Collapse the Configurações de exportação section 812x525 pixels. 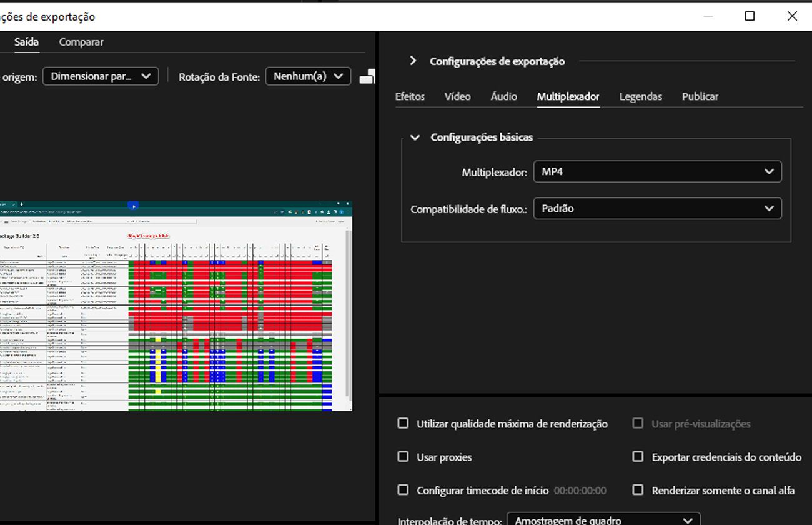tap(413, 61)
